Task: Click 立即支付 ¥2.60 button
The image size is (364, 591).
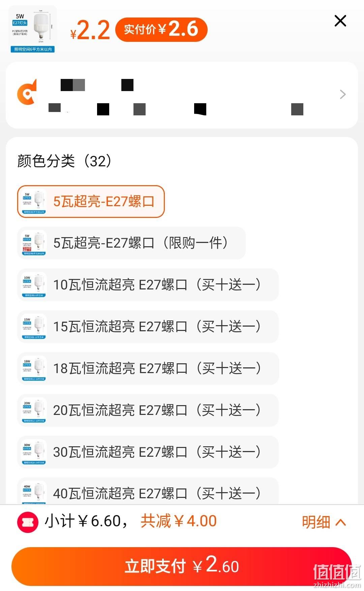Action: click(182, 566)
